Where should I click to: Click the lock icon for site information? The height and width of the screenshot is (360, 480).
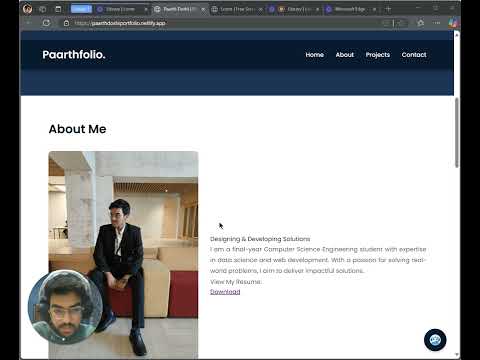(66, 23)
